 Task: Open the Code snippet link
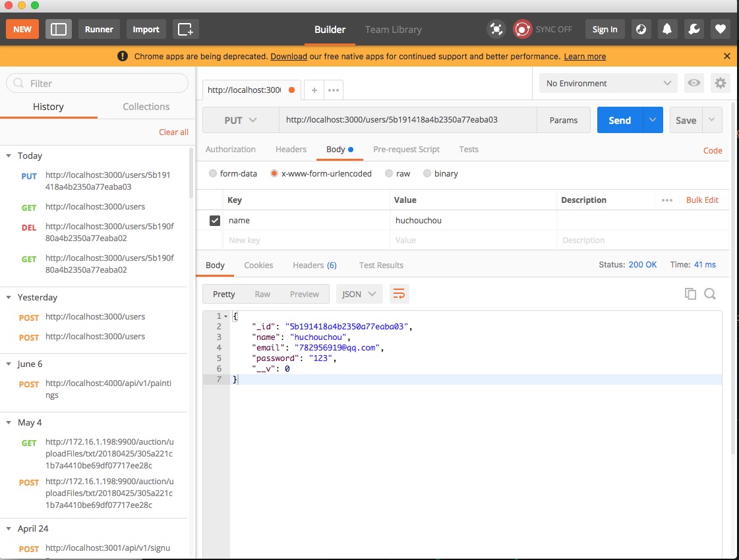[x=713, y=151]
